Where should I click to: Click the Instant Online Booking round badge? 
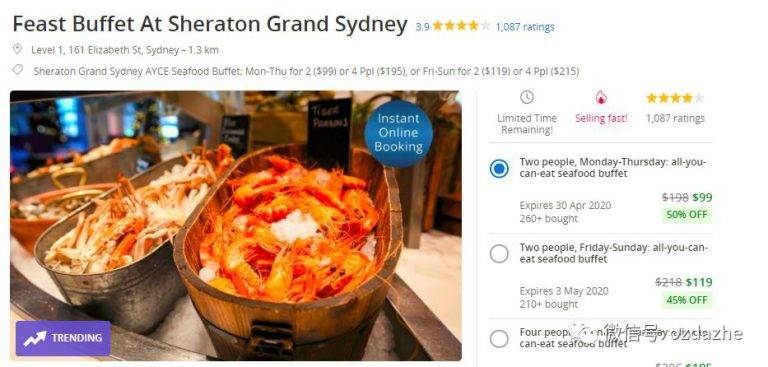[399, 133]
